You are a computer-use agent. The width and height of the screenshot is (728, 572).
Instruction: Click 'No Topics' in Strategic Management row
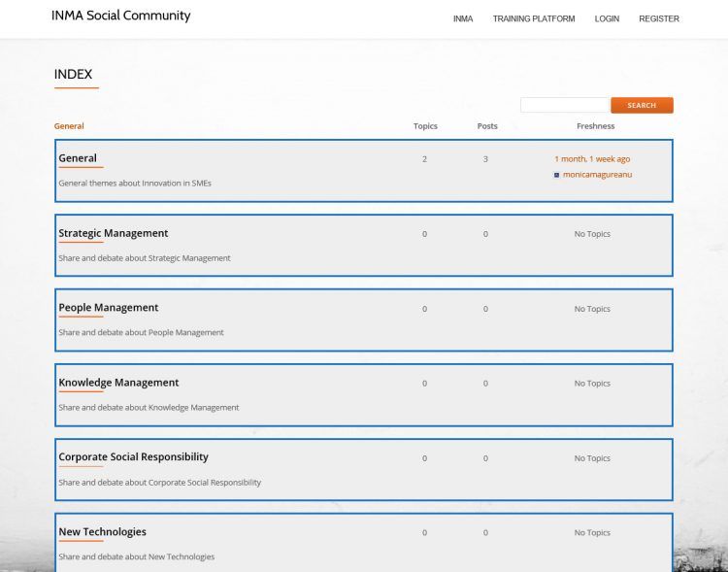pyautogui.click(x=592, y=234)
